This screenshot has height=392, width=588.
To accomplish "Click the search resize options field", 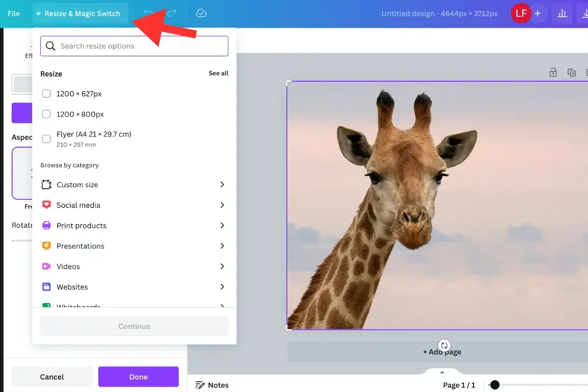I will coord(134,46).
